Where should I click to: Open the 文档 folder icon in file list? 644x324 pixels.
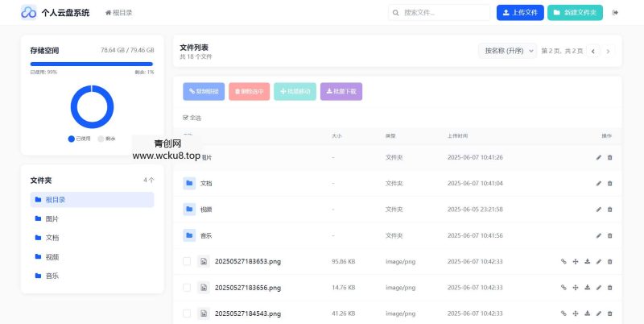pyautogui.click(x=189, y=183)
